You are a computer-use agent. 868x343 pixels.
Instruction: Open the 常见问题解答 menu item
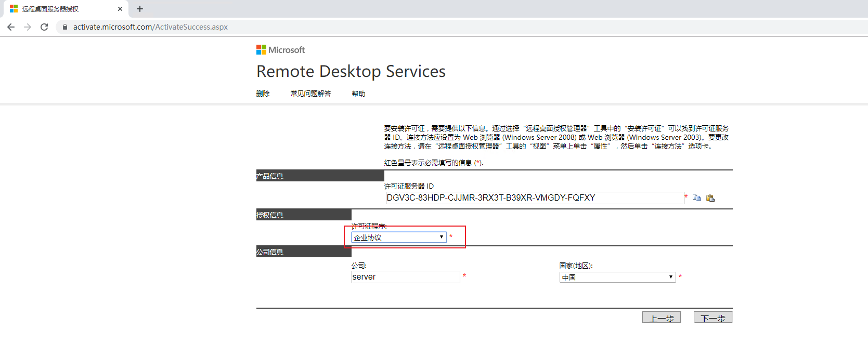(310, 94)
